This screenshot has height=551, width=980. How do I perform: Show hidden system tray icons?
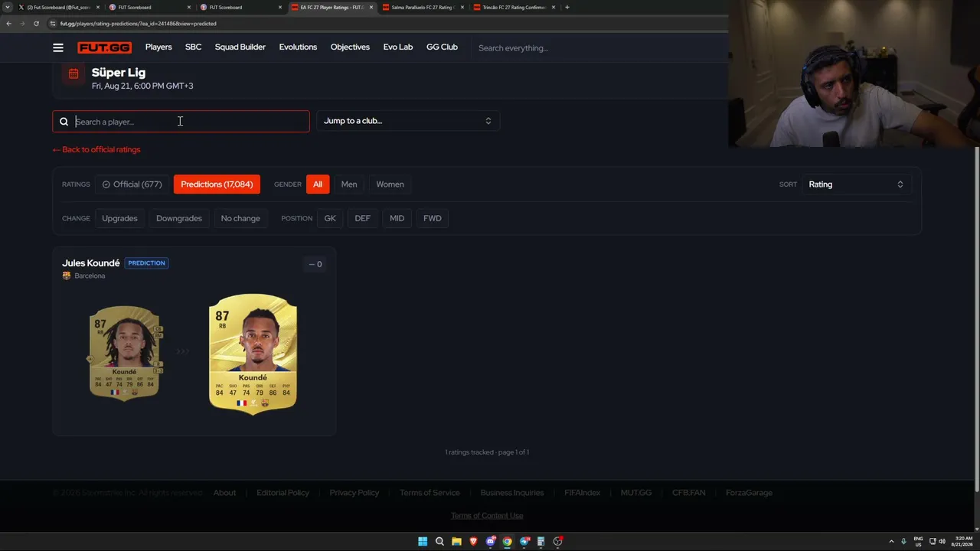[891, 542]
